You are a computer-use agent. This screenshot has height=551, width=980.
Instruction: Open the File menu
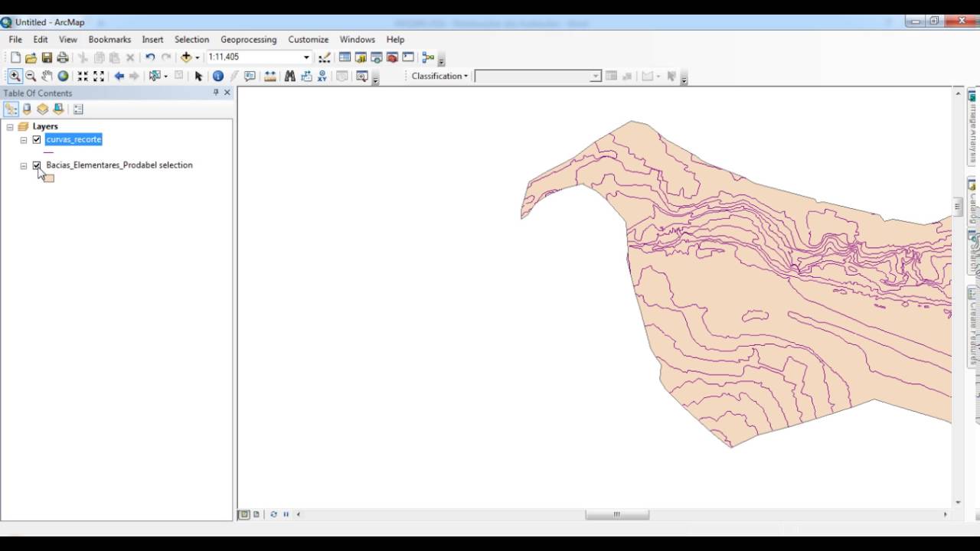click(x=15, y=39)
